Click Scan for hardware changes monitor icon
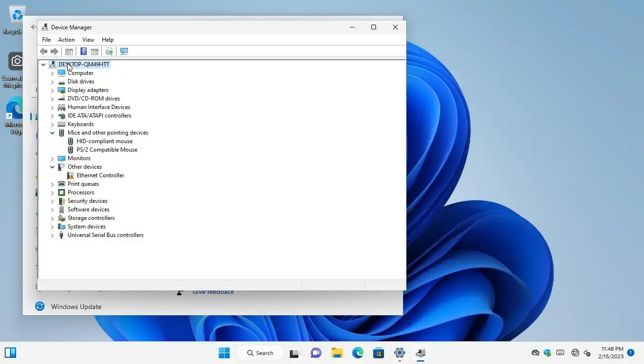 [124, 52]
